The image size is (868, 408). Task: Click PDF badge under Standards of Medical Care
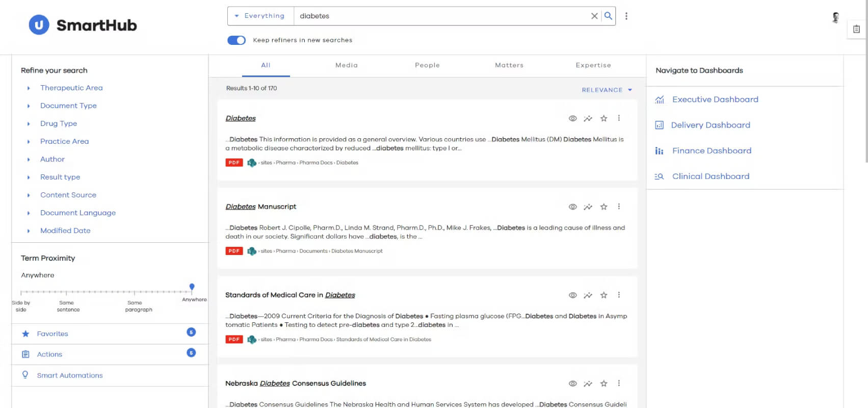[234, 339]
